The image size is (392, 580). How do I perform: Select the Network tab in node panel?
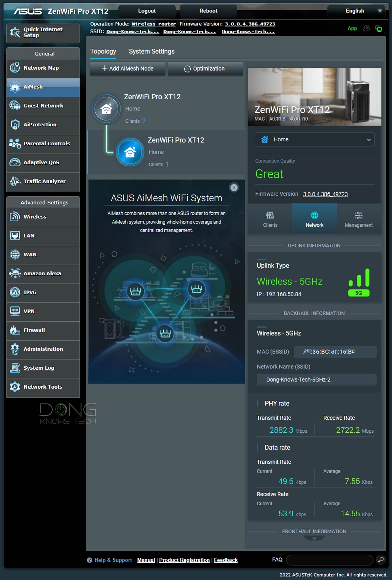click(314, 219)
